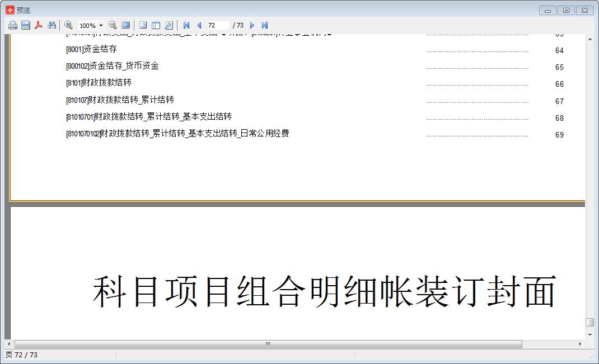The width and height of the screenshot is (599, 364).
Task: Click the Print icon
Action: coord(12,25)
